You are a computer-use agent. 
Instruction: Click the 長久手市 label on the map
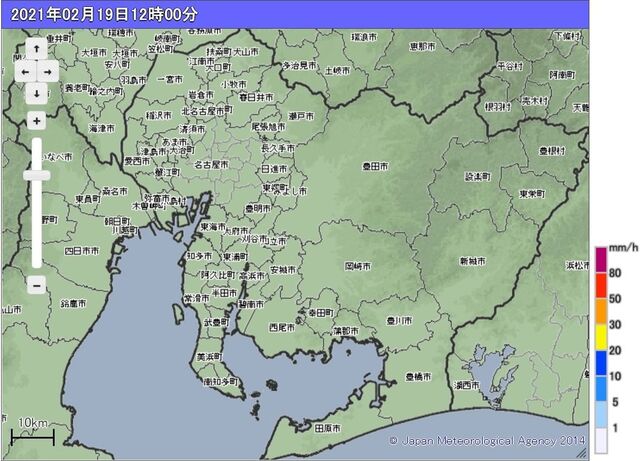tap(278, 148)
